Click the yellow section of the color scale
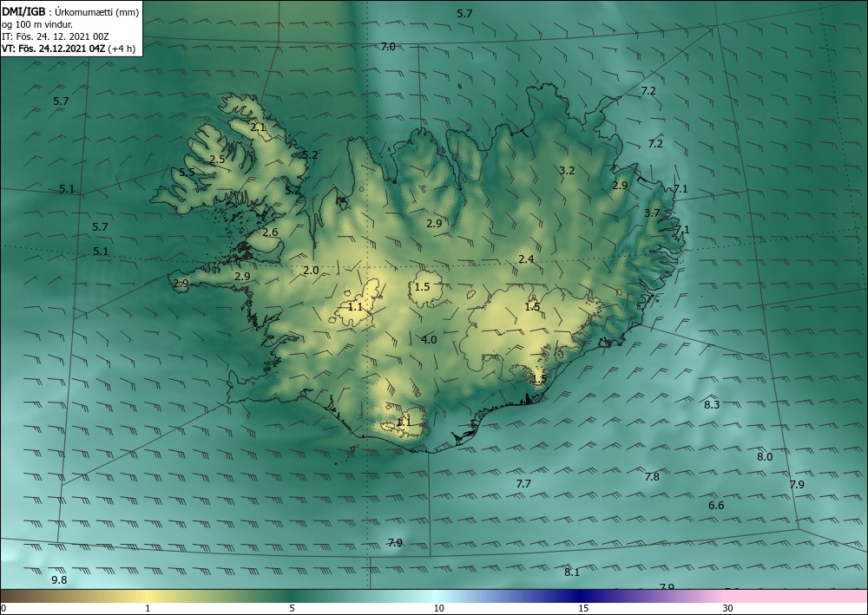The height and width of the screenshot is (615, 868). click(x=148, y=596)
